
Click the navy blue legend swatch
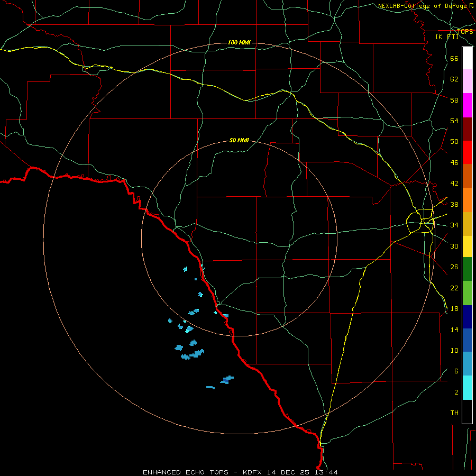467,317
